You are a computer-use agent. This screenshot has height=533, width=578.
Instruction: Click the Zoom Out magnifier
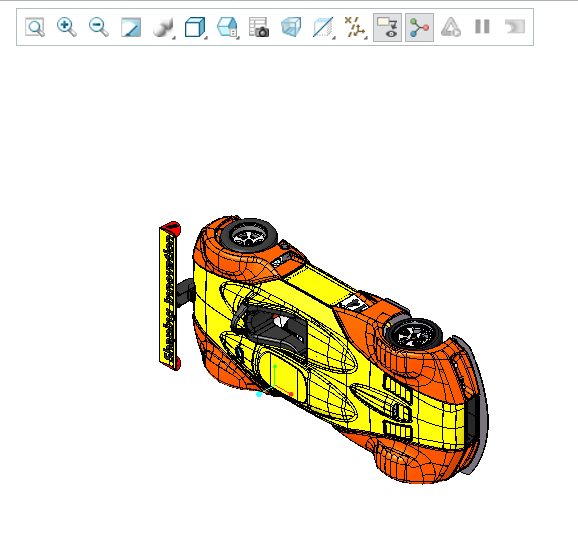click(99, 27)
